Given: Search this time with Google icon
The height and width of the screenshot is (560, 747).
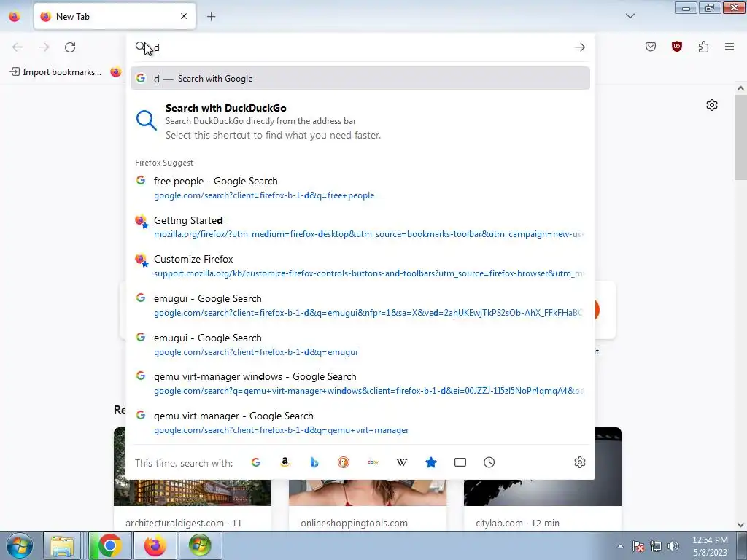Looking at the screenshot, I should (x=256, y=462).
